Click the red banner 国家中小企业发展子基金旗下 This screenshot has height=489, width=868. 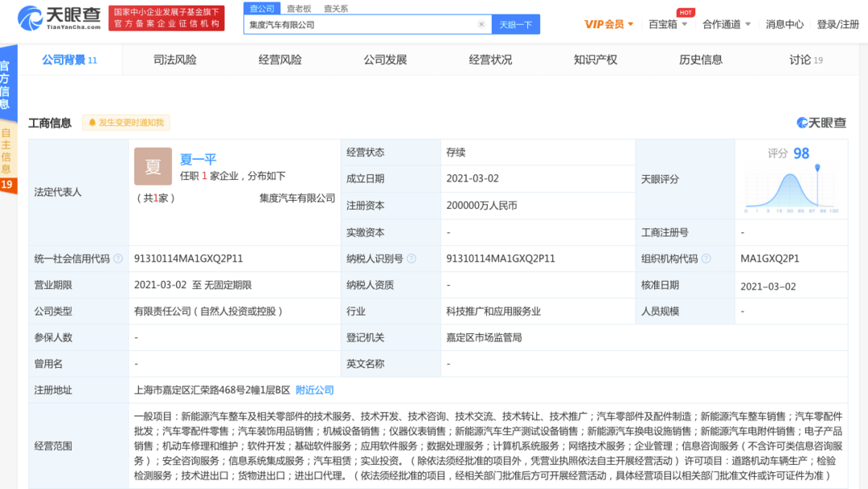click(166, 18)
